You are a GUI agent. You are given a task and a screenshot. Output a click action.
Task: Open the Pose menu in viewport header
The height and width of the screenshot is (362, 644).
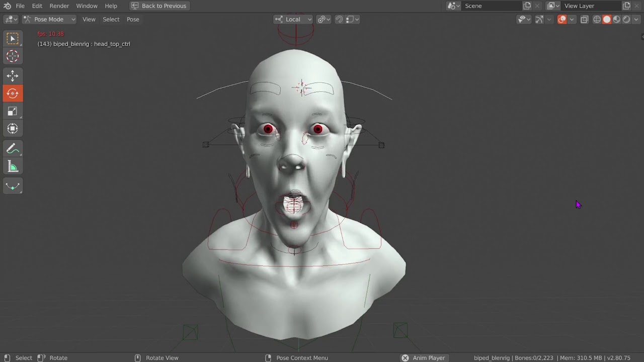pos(133,19)
